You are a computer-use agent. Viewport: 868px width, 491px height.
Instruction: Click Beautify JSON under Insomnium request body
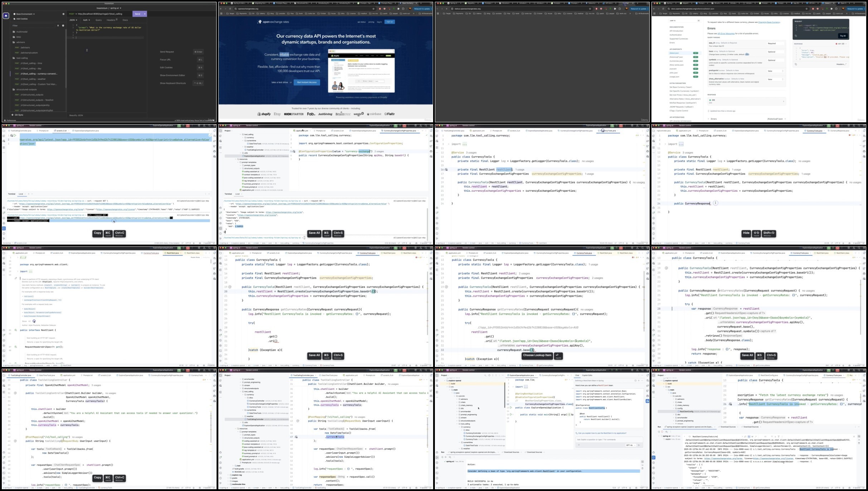[x=76, y=115]
